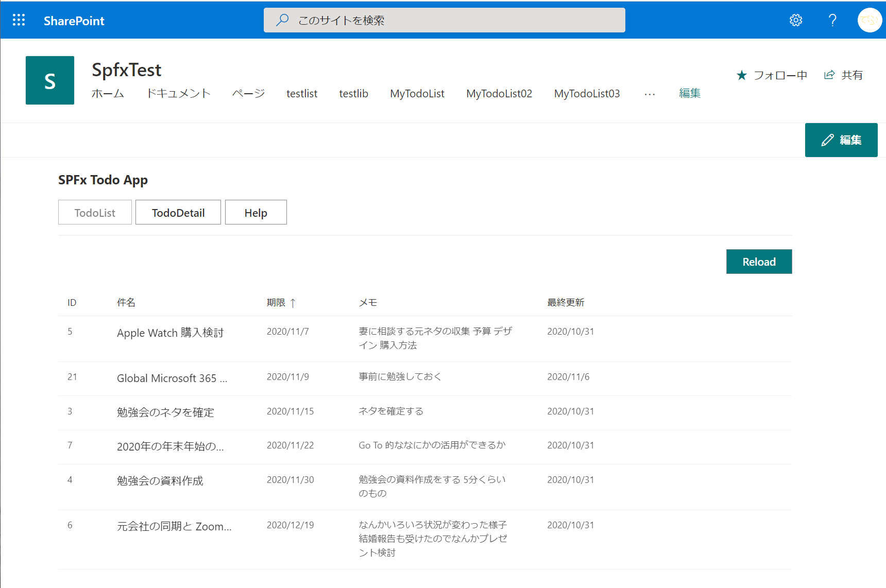Expand the navigation overflow ellipsis
Viewport: 886px width, 588px height.
pos(650,94)
